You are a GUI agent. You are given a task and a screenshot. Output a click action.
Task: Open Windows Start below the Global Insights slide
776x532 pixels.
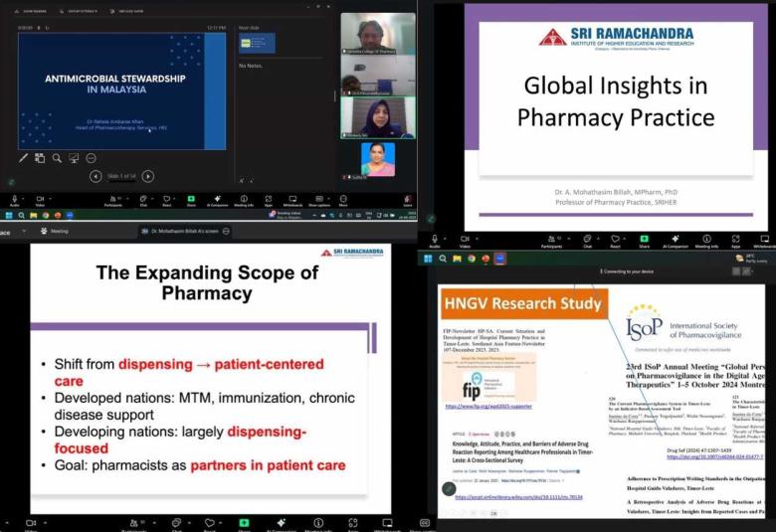(x=428, y=259)
